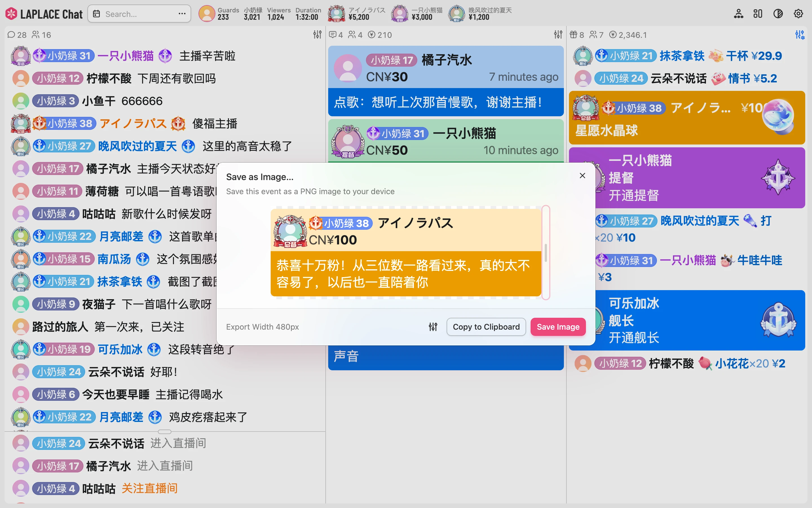Click 抹茶拿铁 干杯 ¥29.9 gift row
The width and height of the screenshot is (812, 508).
click(687, 56)
